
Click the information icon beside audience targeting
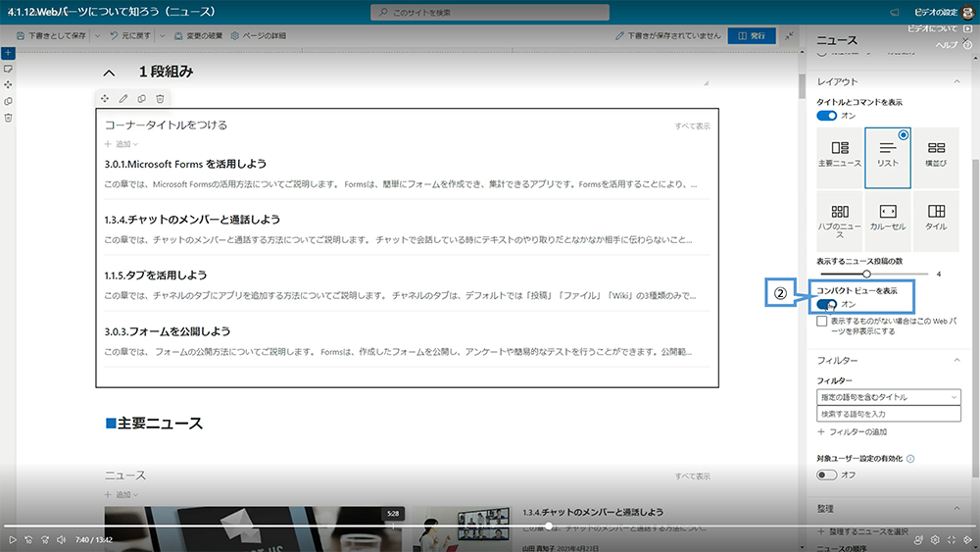(x=910, y=459)
